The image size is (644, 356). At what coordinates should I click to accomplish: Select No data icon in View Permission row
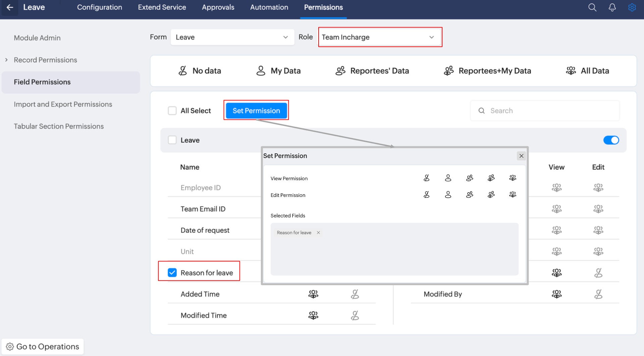coord(426,178)
